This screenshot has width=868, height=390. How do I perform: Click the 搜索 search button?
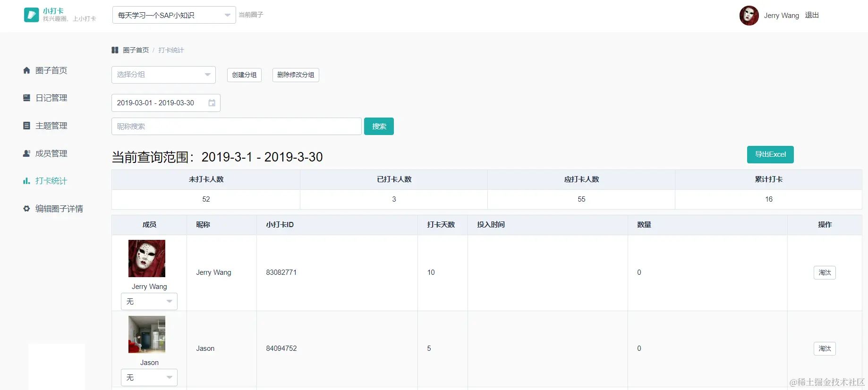coord(379,126)
